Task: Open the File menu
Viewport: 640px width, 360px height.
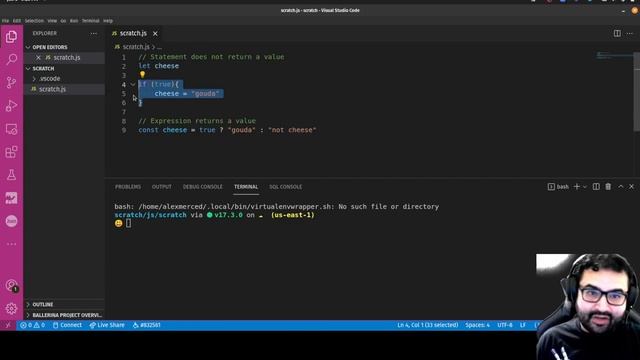Action: pyautogui.click(x=5, y=20)
